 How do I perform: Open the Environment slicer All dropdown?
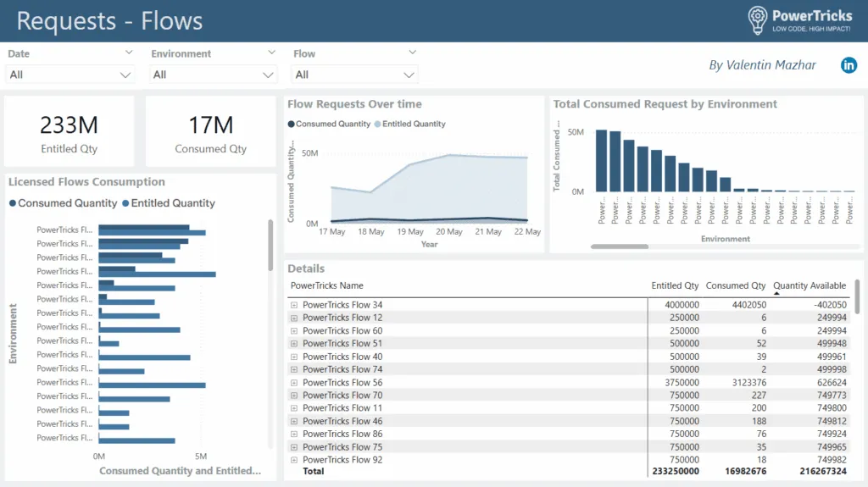click(x=213, y=75)
